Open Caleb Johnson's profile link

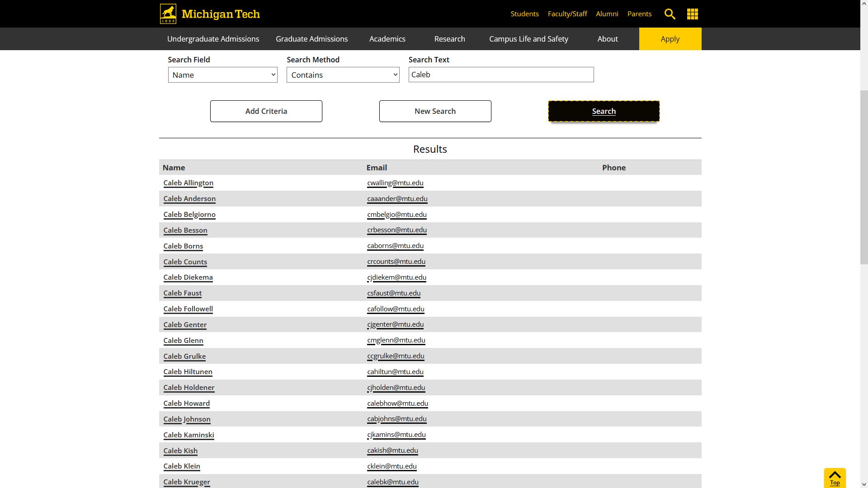point(187,419)
